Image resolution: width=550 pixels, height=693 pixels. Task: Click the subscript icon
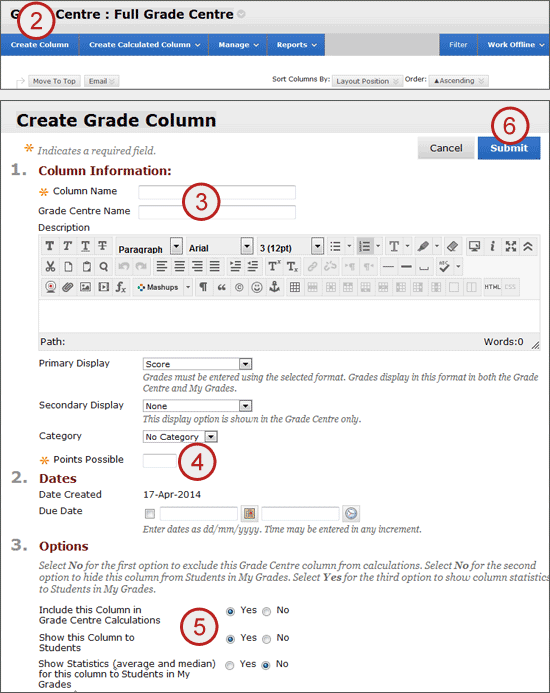coord(292,267)
